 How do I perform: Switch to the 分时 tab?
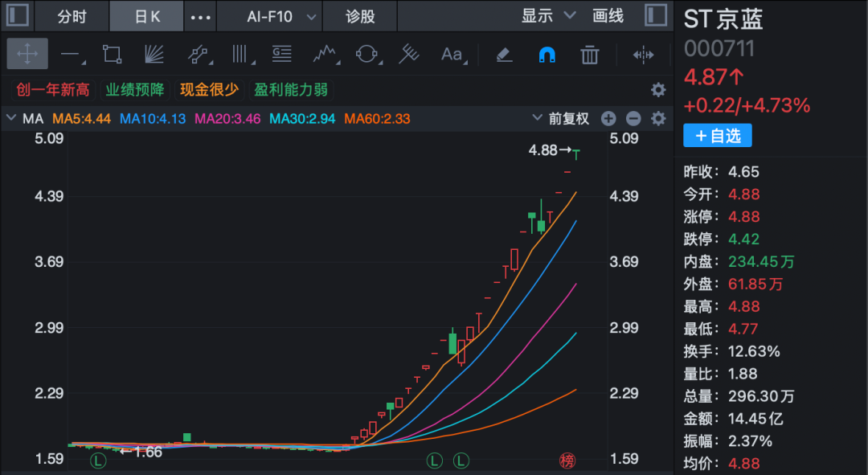[x=72, y=16]
